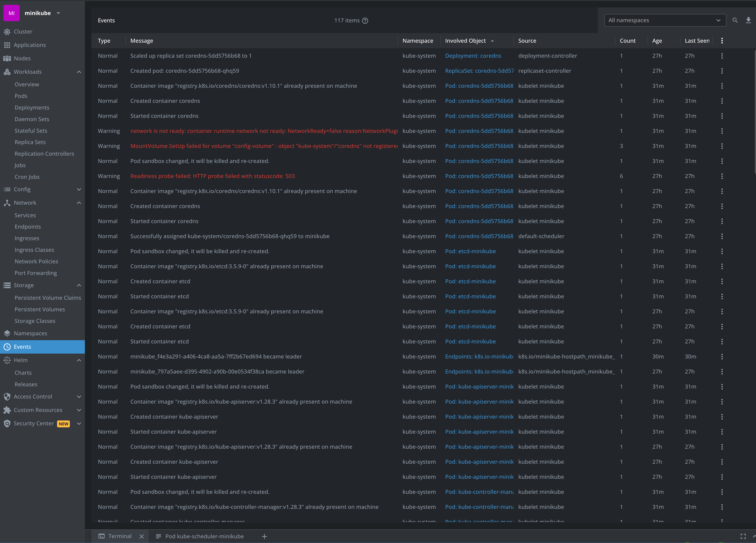Click the help icon beside 117 items
Image resolution: width=756 pixels, height=543 pixels.
[365, 21]
